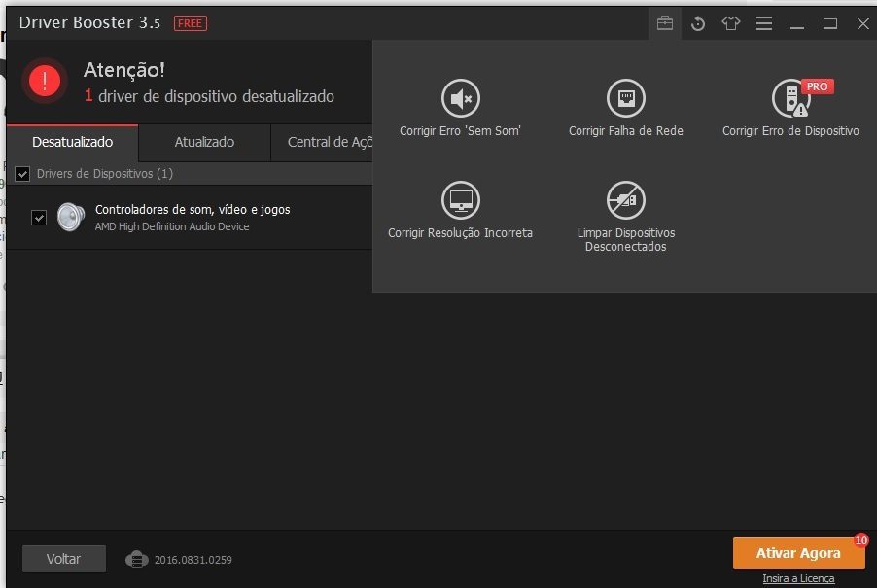Screen dimensions: 877x588
Task: Open the hamburger options menu
Action: (764, 23)
